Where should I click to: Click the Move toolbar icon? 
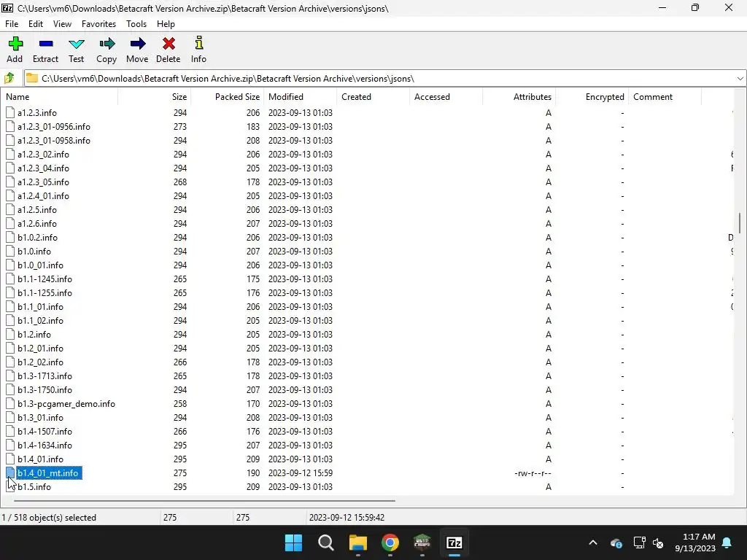pos(137,44)
